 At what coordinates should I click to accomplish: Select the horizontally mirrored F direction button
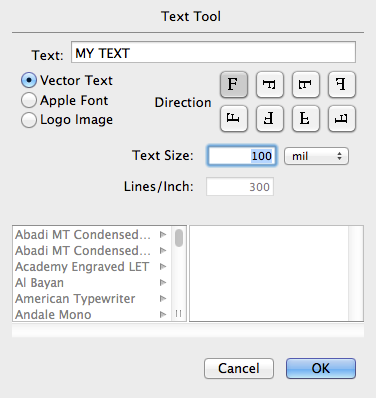click(342, 84)
